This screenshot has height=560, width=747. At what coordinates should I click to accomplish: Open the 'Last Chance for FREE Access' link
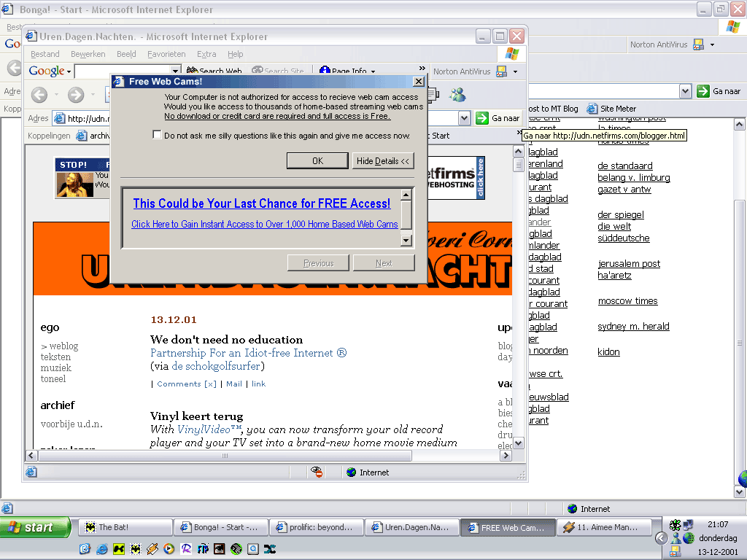click(x=261, y=203)
